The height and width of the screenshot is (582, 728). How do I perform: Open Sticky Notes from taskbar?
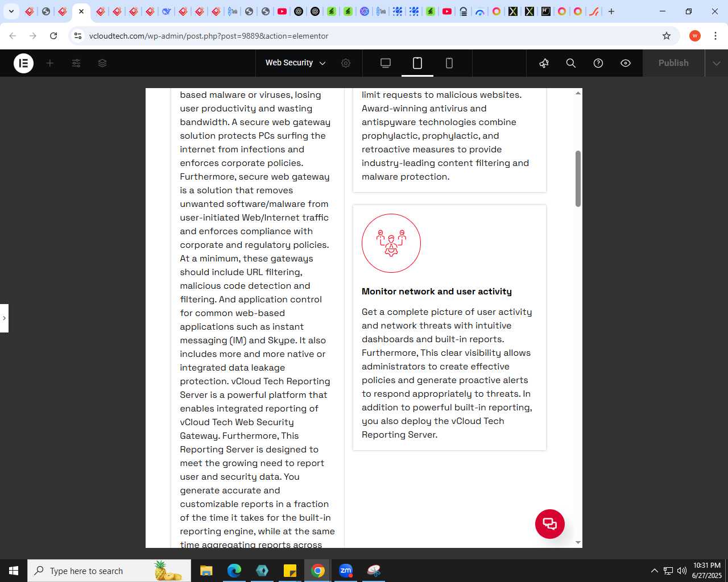point(290,571)
